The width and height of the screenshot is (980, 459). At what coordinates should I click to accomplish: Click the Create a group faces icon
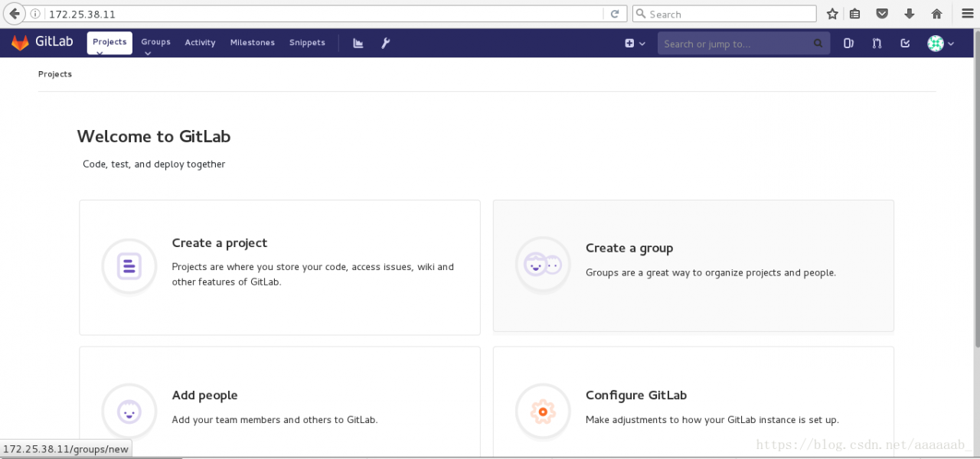tap(543, 265)
